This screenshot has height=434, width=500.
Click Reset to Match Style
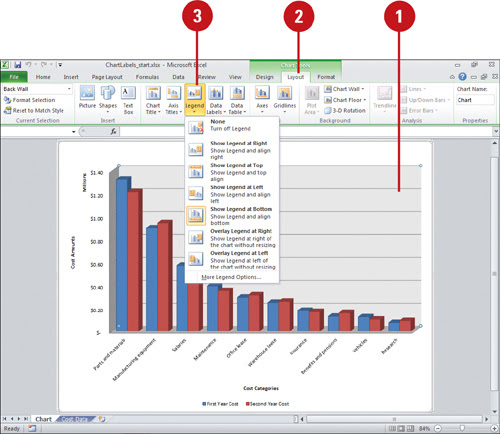coord(34,110)
